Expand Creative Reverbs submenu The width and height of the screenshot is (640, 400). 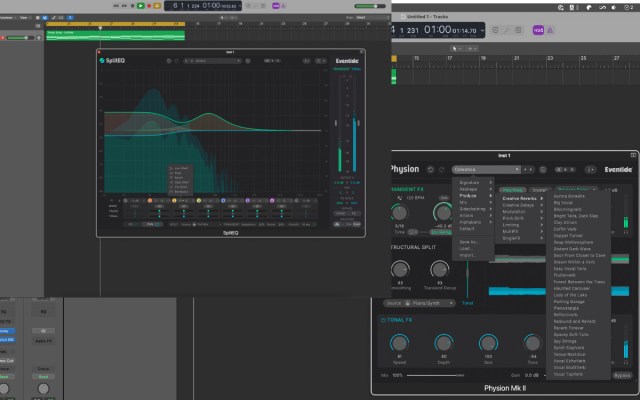point(522,198)
